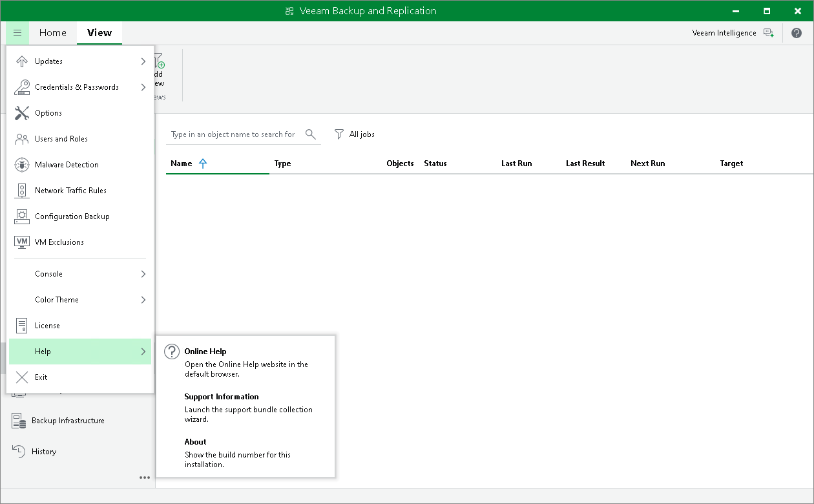Expand the Console submenu chevron
This screenshot has height=504, width=814.
point(143,274)
